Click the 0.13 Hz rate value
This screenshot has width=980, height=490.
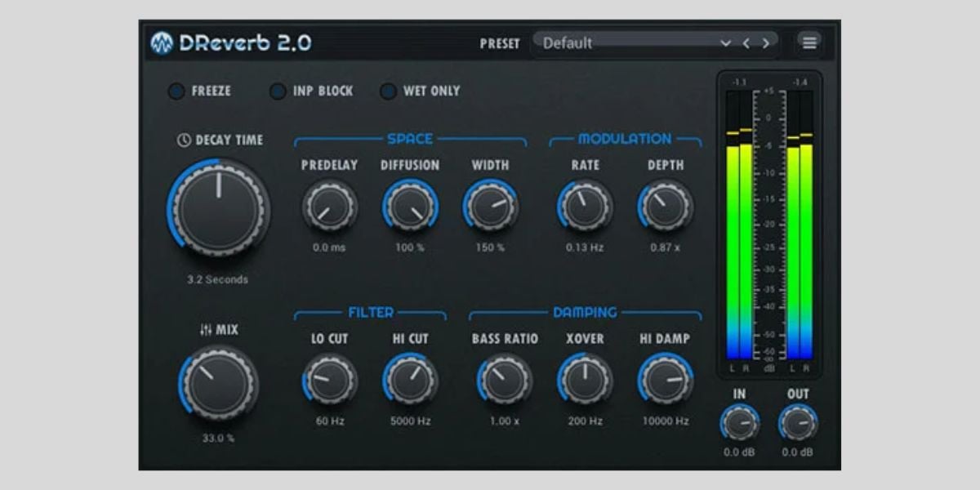tap(585, 247)
